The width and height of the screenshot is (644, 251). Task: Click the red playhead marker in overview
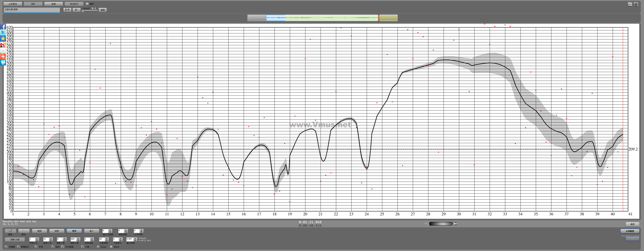(379, 18)
